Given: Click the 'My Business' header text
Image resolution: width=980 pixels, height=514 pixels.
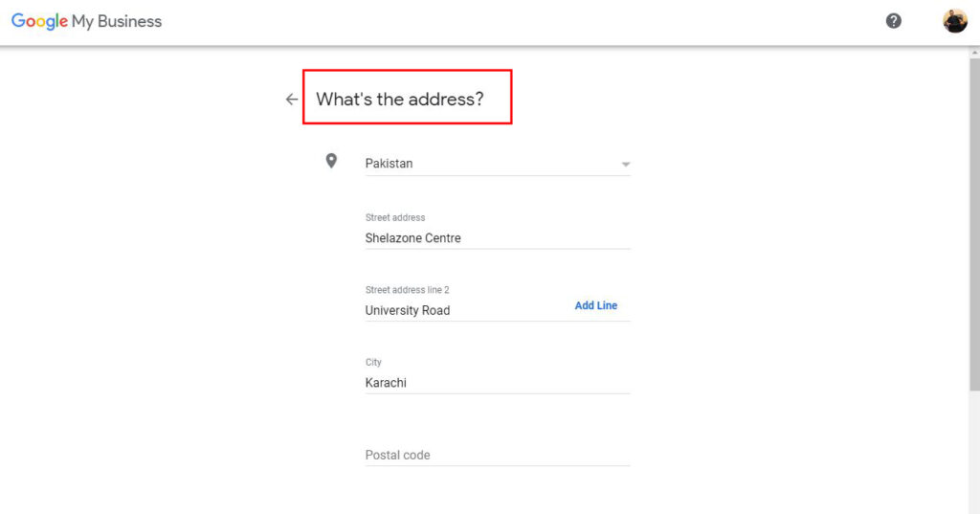Looking at the screenshot, I should [117, 21].
